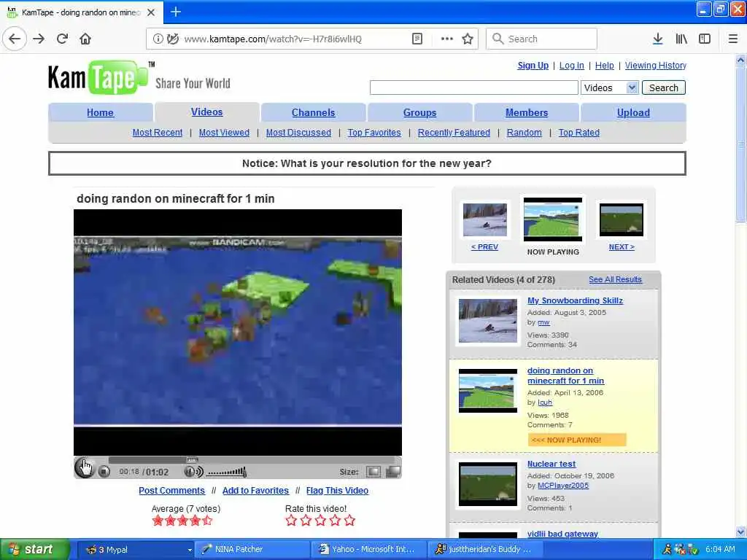Open Top Favorites link
The image size is (747, 560).
click(374, 133)
